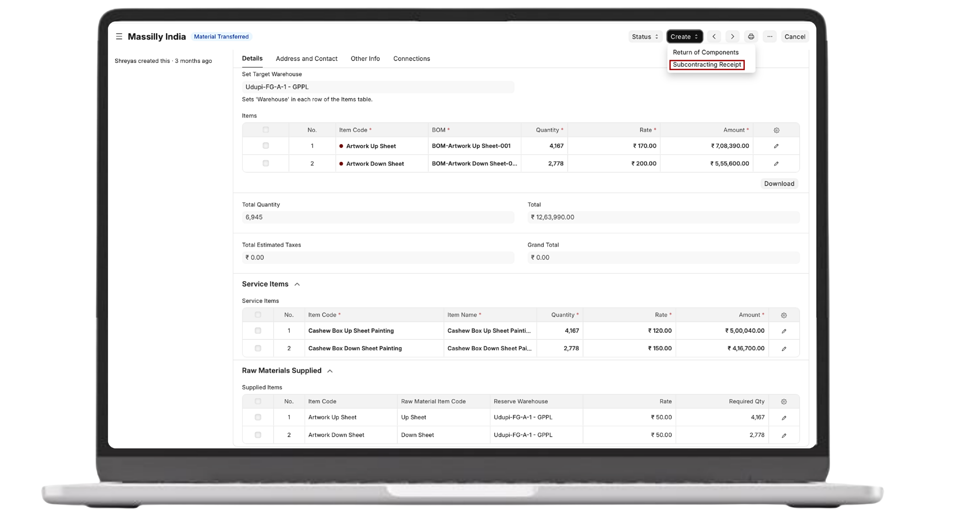Select all rows in Service Items table

[258, 315]
